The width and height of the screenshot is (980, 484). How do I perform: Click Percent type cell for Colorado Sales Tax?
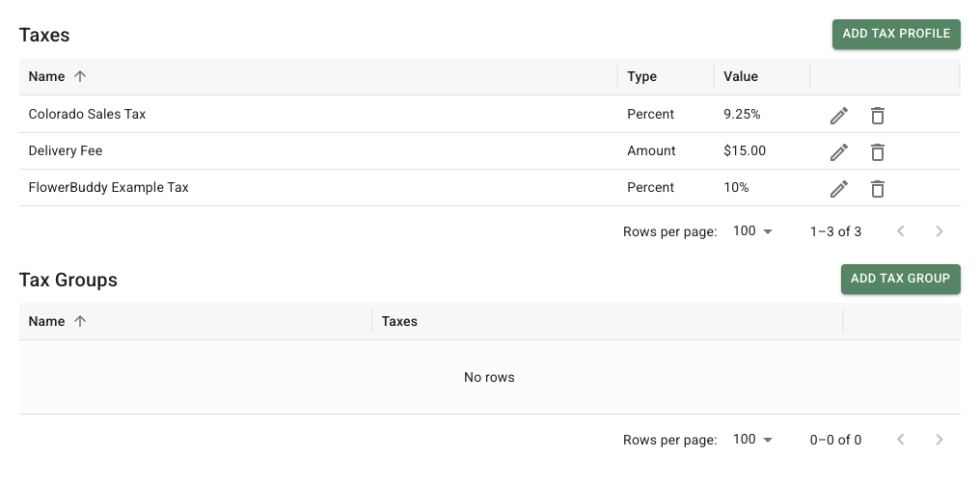coord(666,114)
